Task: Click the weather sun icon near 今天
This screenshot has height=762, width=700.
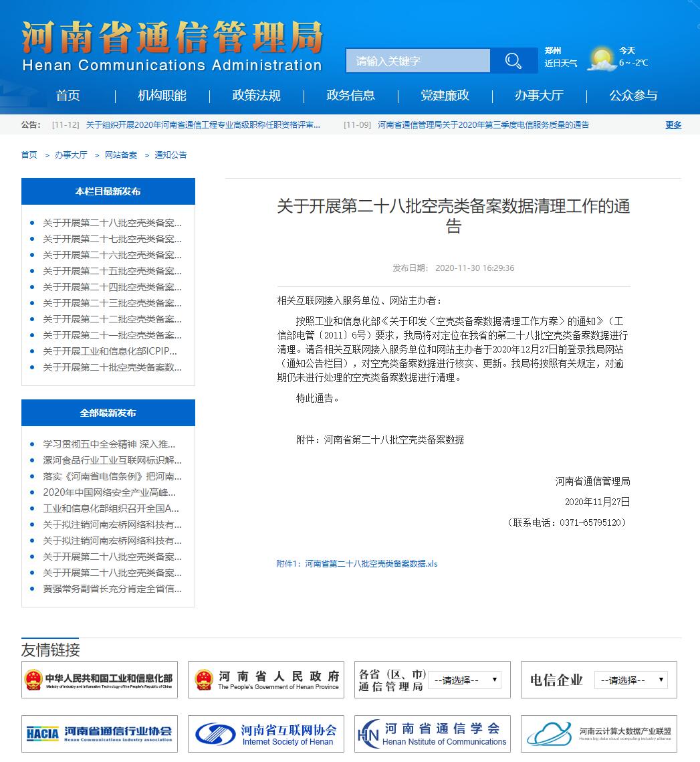Action: 600,60
